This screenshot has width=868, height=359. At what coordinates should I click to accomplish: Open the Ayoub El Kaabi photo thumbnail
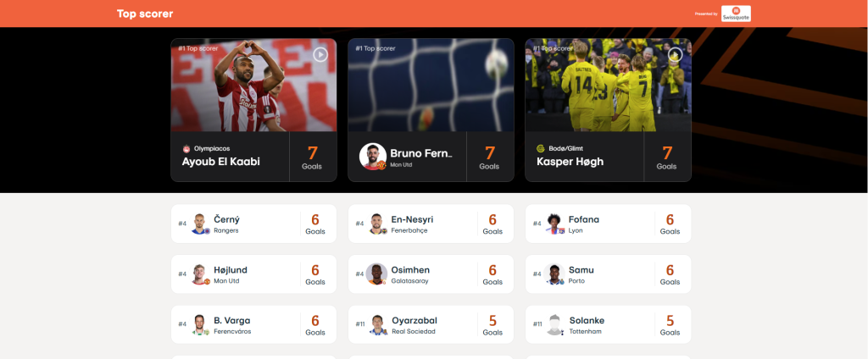coord(253,85)
